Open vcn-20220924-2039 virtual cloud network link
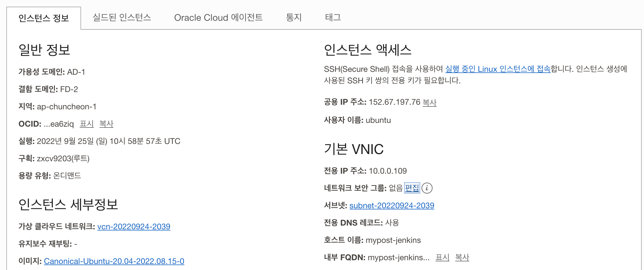Viewport: 644px width, 270px height. point(134,227)
